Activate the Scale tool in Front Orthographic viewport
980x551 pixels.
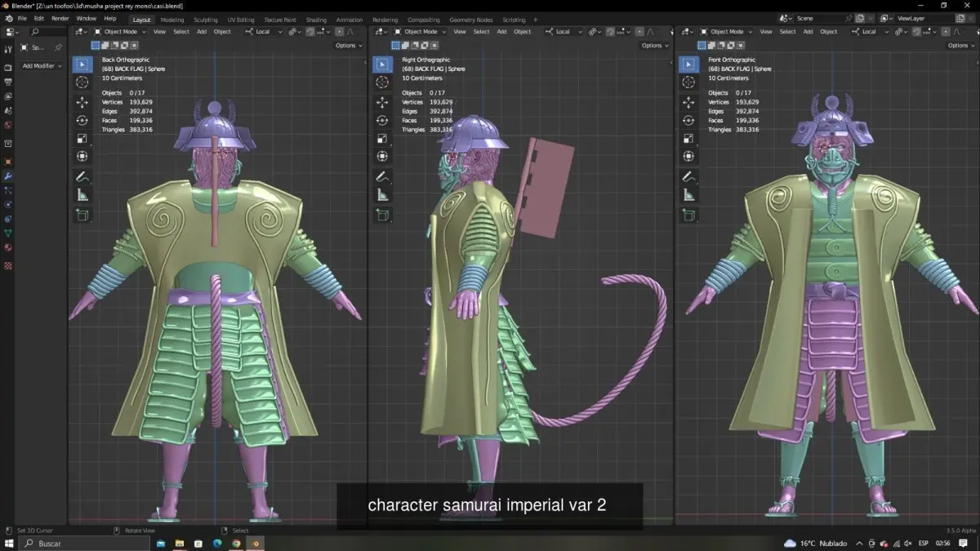click(x=689, y=138)
